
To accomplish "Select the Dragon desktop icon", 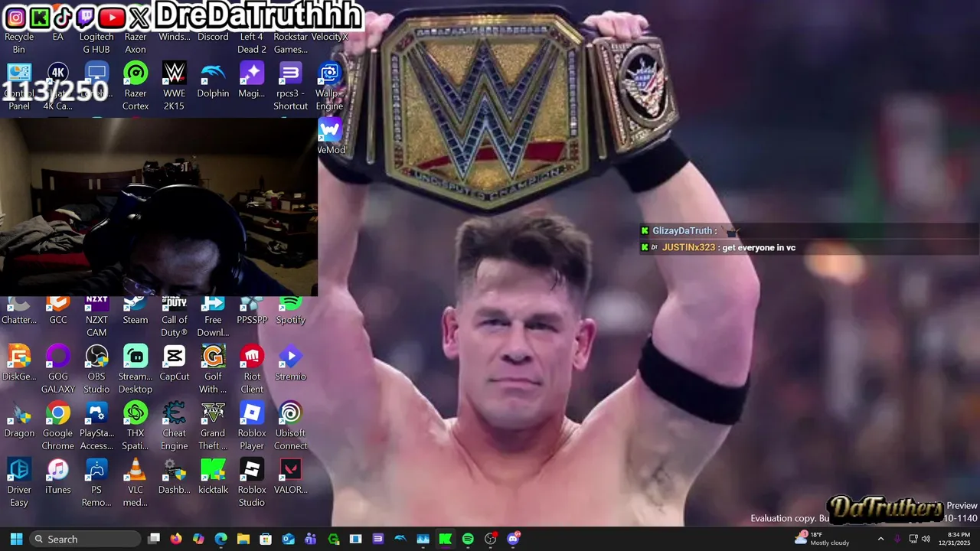I will click(19, 419).
